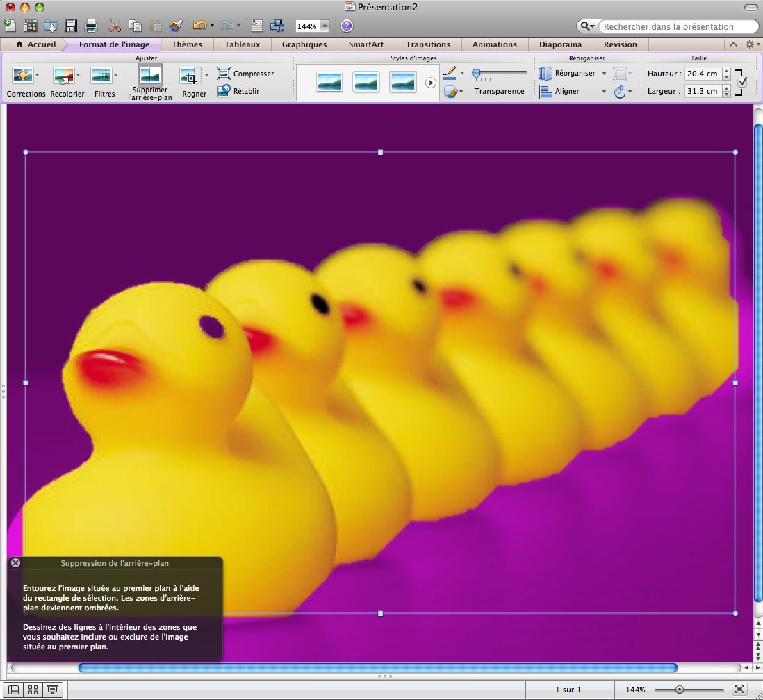This screenshot has height=700, width=763.
Task: Expand the Rogner dropdown arrow
Action: pyautogui.click(x=206, y=75)
